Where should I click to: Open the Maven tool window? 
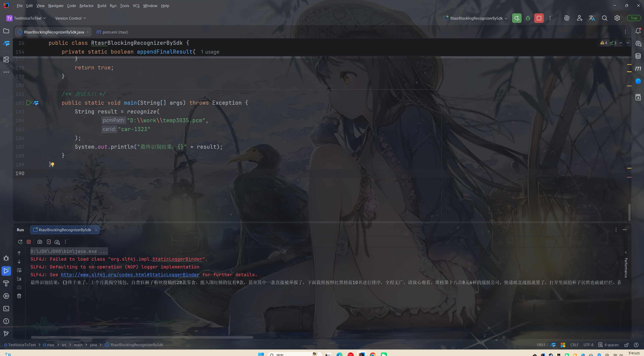point(638,68)
